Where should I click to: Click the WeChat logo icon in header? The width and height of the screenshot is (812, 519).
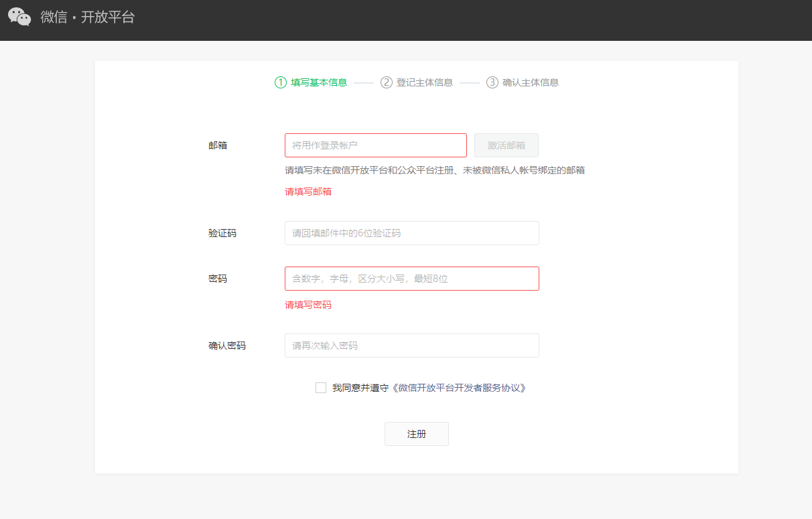coord(19,17)
